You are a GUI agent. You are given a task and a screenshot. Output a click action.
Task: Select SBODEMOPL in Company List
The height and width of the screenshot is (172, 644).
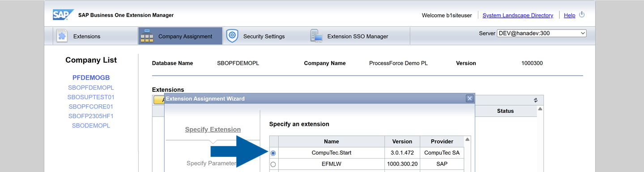(91, 125)
